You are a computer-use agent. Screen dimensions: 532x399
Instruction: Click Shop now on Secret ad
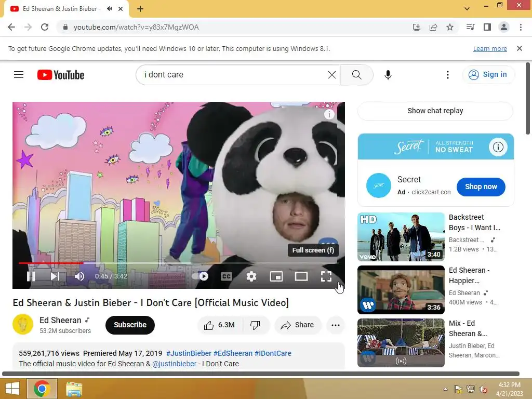click(x=481, y=187)
